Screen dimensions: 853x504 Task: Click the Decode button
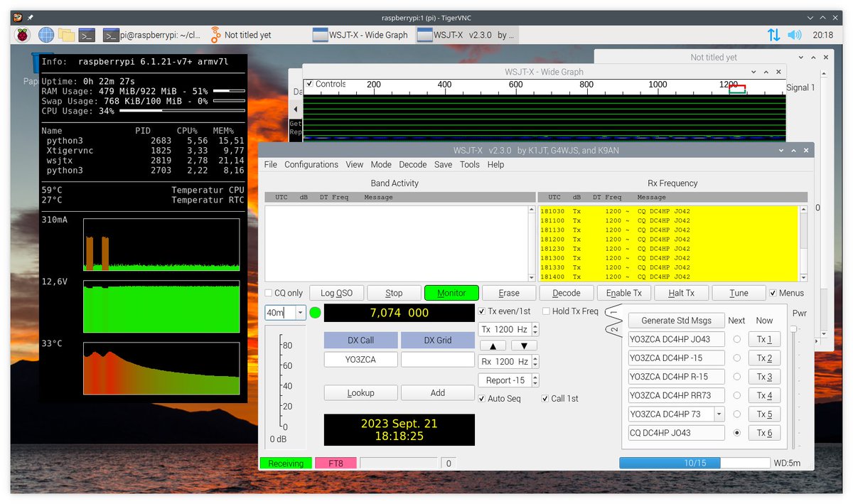[567, 293]
